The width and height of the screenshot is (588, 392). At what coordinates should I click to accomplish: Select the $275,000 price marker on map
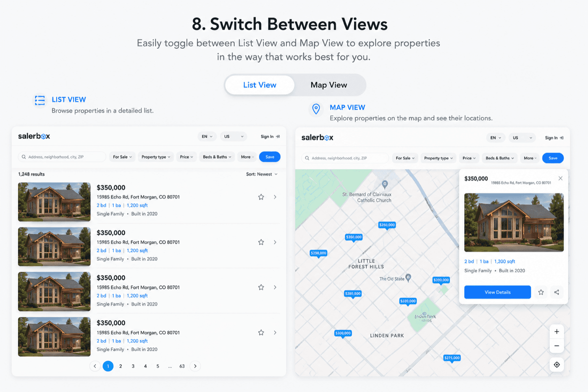pyautogui.click(x=452, y=358)
